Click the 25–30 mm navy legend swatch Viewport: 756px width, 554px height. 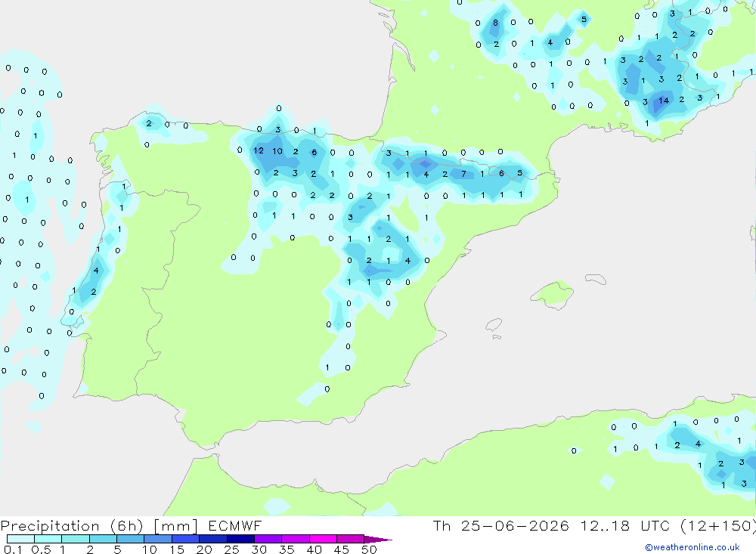point(240,539)
